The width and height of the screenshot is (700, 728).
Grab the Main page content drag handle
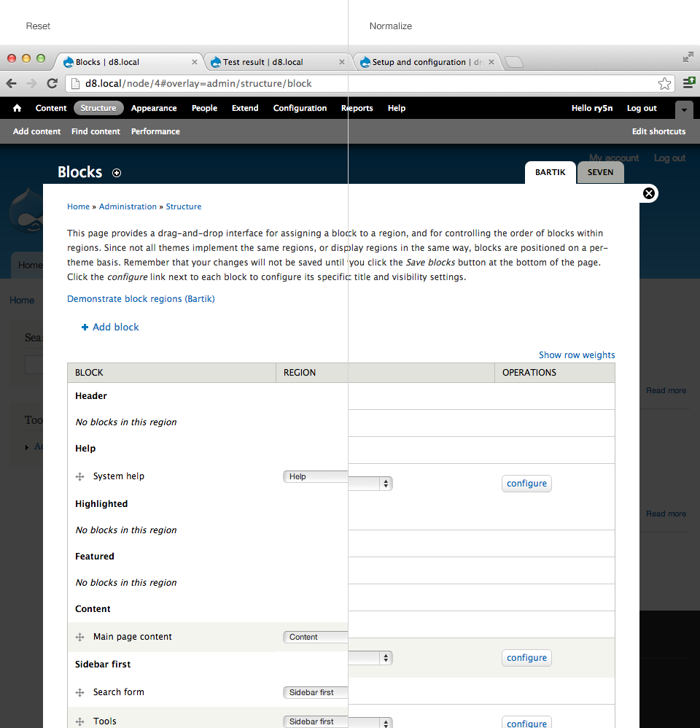79,637
